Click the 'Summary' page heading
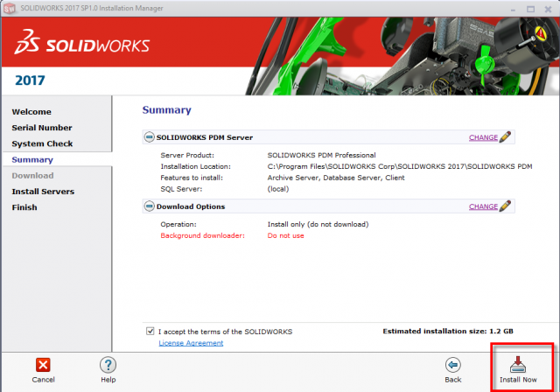 166,110
